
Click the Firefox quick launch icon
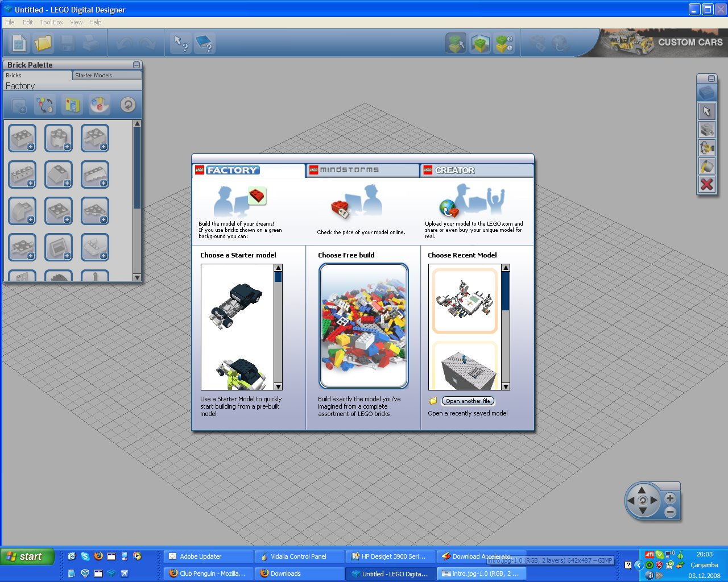coord(98,556)
